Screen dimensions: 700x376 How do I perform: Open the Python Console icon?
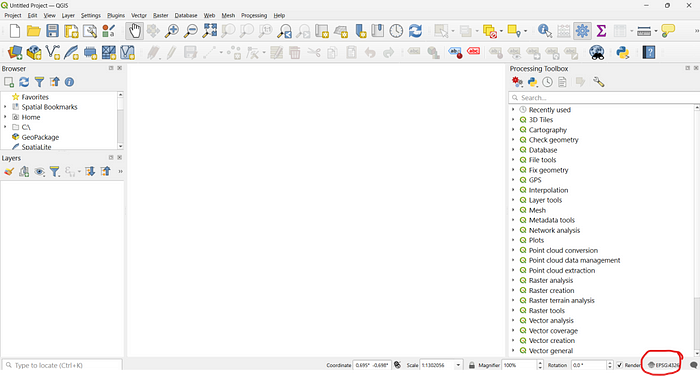coord(622,53)
